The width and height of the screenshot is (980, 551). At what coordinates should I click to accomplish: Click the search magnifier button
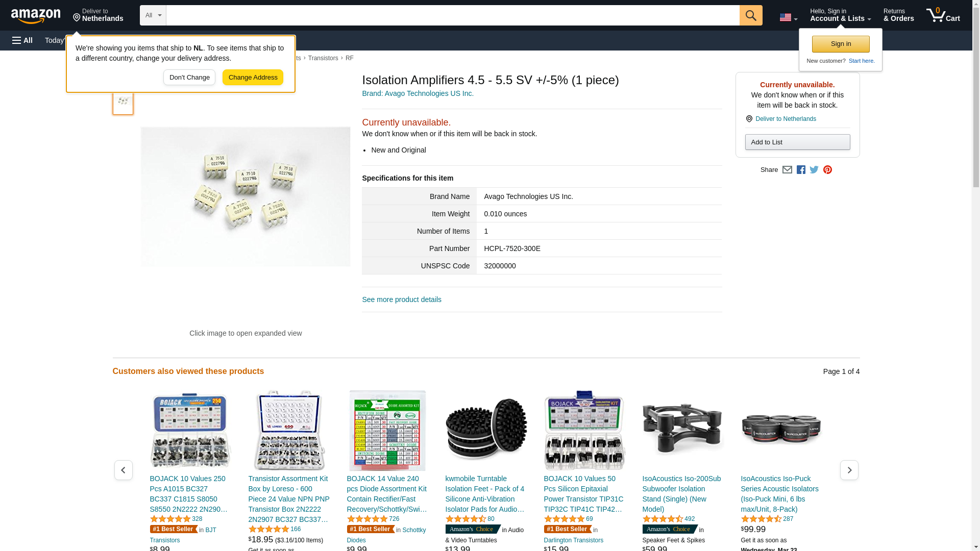click(751, 15)
